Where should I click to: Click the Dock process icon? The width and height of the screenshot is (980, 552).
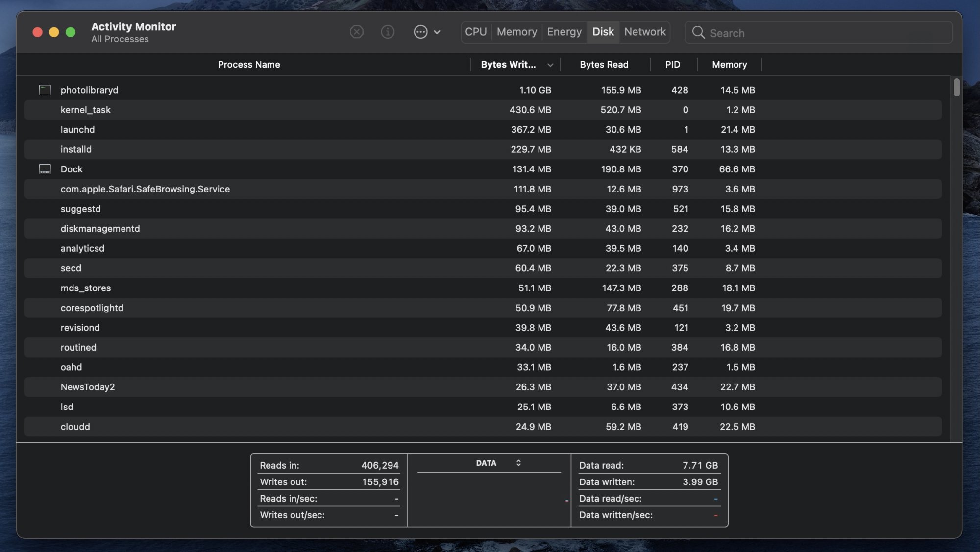click(45, 169)
